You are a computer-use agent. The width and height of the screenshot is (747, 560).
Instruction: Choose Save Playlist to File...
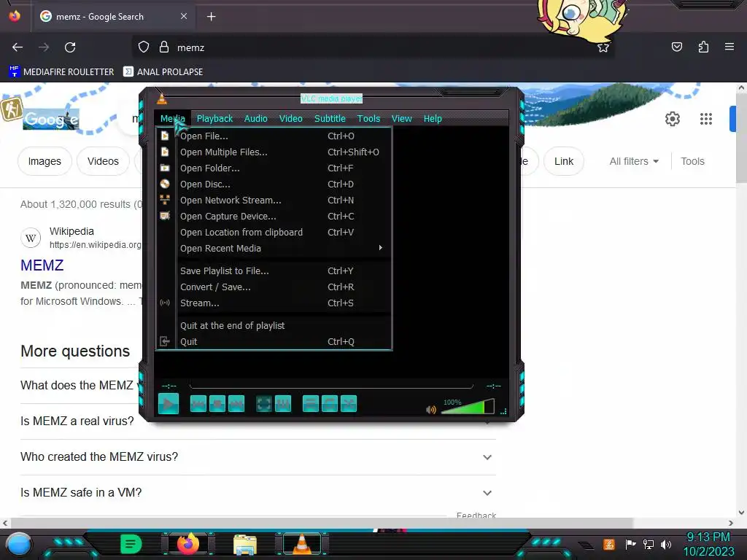285,271
